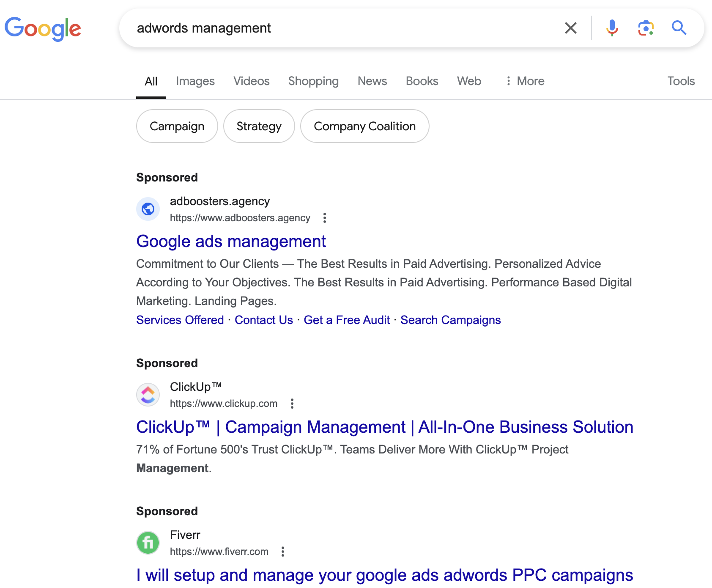Screen dimensions: 712x588
Task: Open the Tools search options
Action: click(x=681, y=81)
